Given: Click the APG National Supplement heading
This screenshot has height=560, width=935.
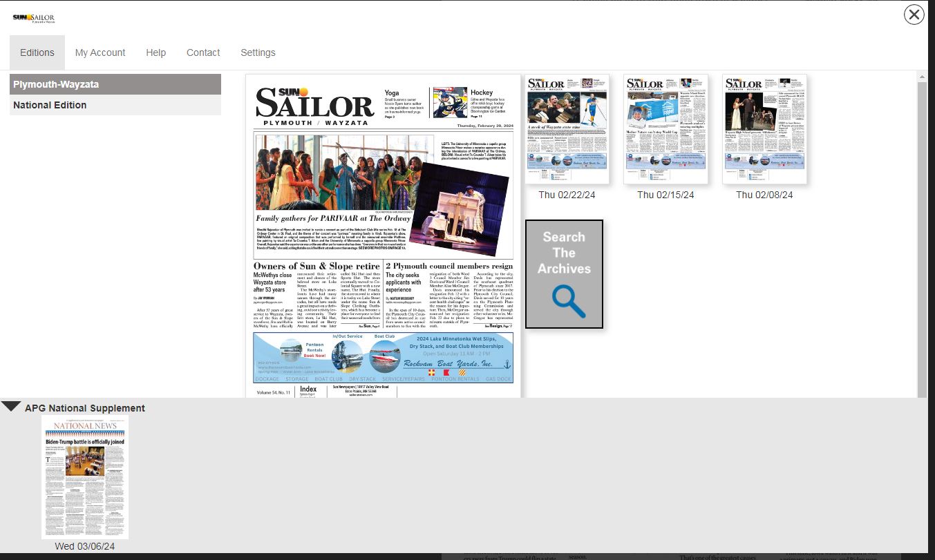Looking at the screenshot, I should [x=85, y=408].
